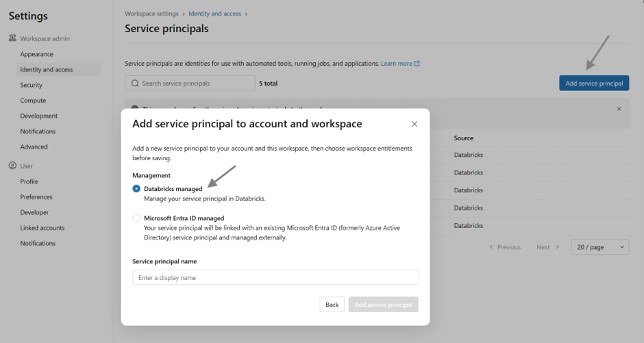Image resolution: width=644 pixels, height=343 pixels.
Task: Click the 5 total count text
Action: (268, 84)
